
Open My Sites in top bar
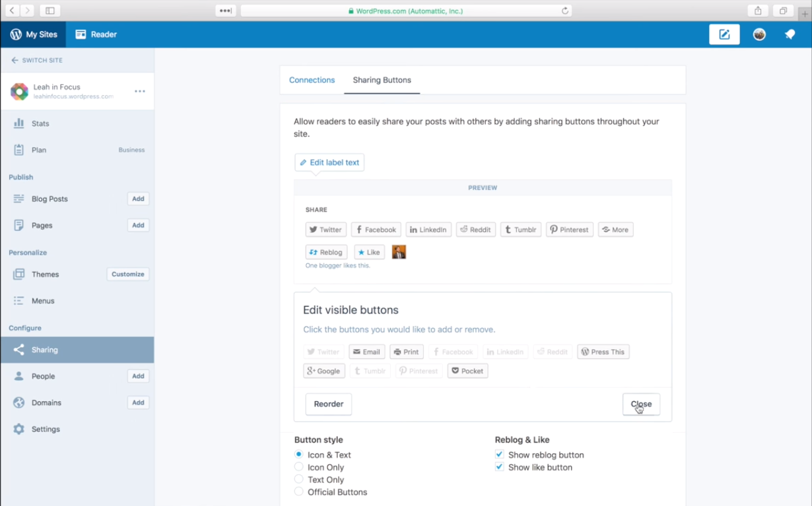click(x=34, y=34)
